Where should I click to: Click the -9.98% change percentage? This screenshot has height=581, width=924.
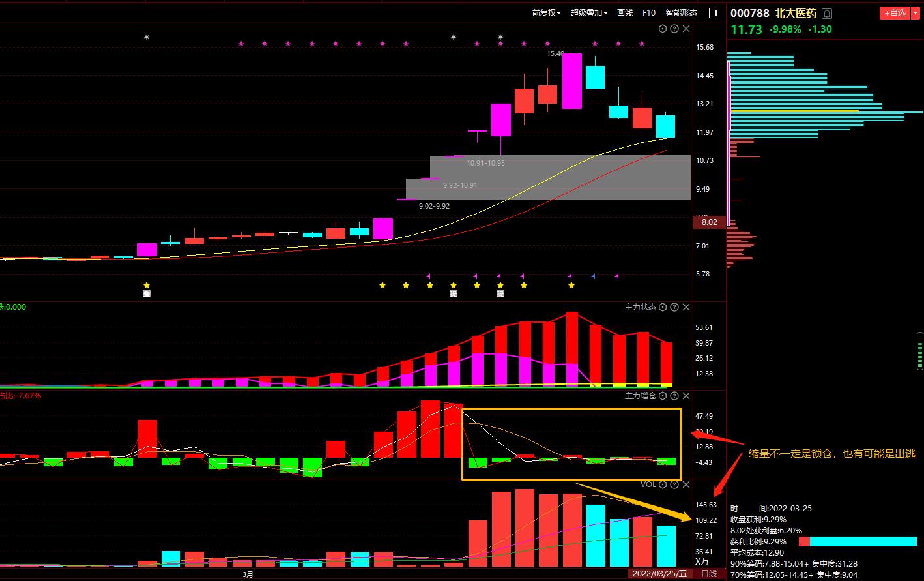pos(786,29)
